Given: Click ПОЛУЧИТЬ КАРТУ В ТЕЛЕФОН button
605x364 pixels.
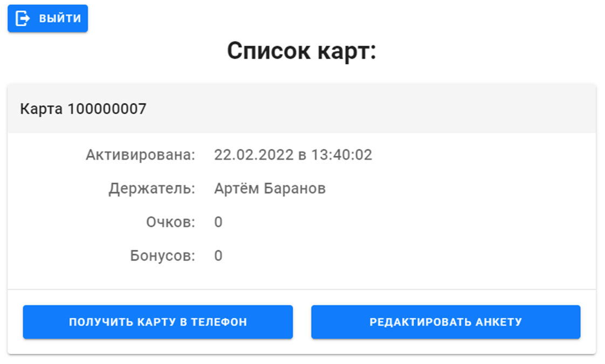Looking at the screenshot, I should pos(158,322).
